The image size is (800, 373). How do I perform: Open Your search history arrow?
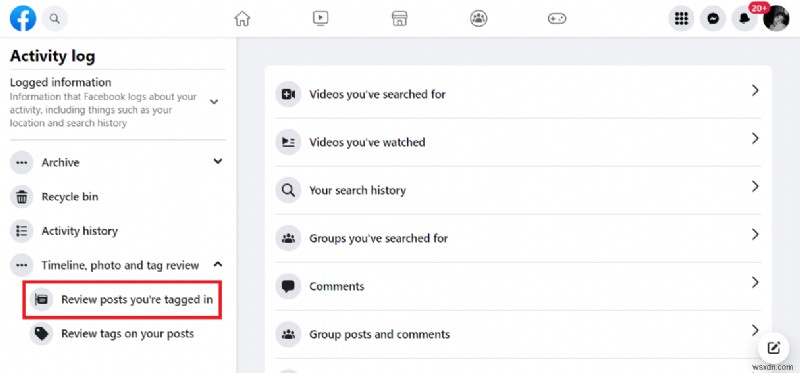tap(756, 187)
